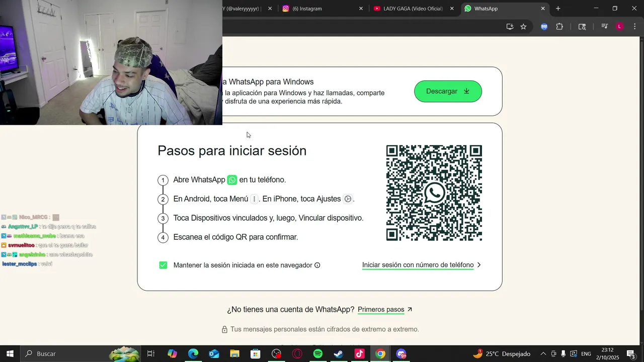Click the Pasos para iniciar sesión heading
This screenshot has height=362, width=644.
(x=232, y=151)
